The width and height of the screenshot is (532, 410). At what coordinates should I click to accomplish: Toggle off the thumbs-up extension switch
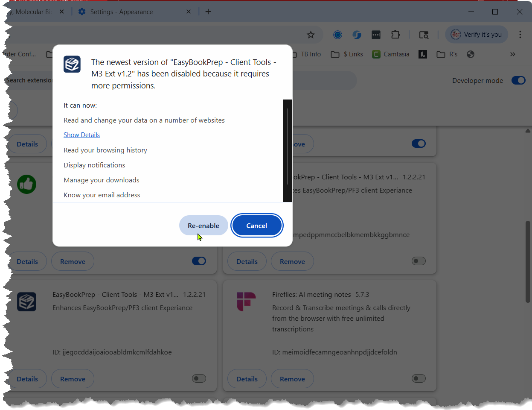click(x=199, y=261)
